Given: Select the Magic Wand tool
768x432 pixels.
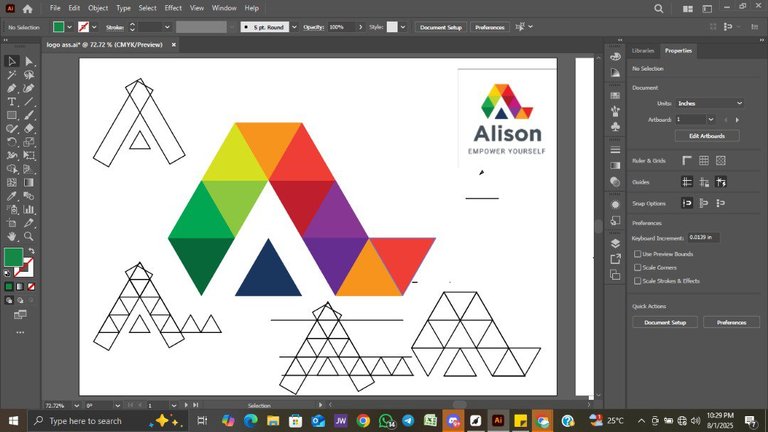Looking at the screenshot, I should click(12, 75).
